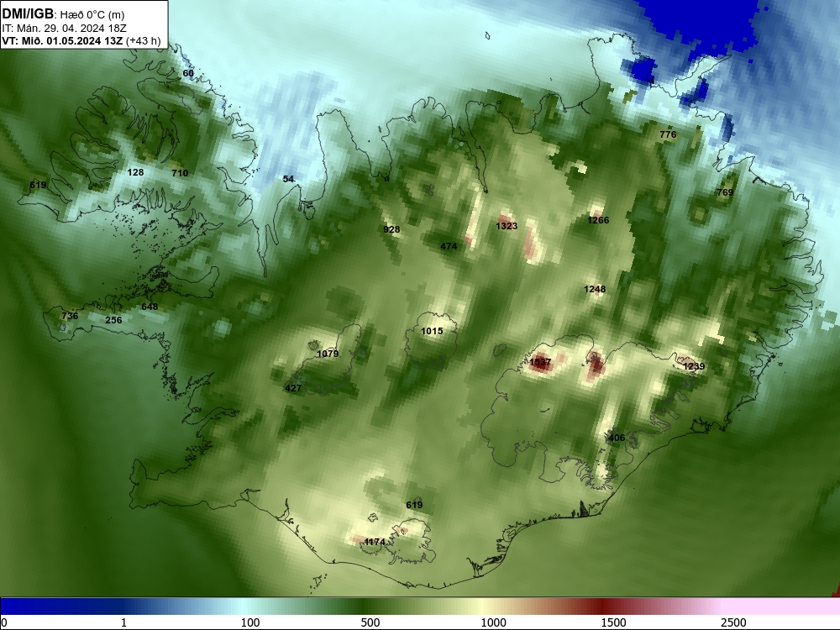The width and height of the screenshot is (840, 630).
Task: Click the DMI/IGB title text
Action: point(28,14)
